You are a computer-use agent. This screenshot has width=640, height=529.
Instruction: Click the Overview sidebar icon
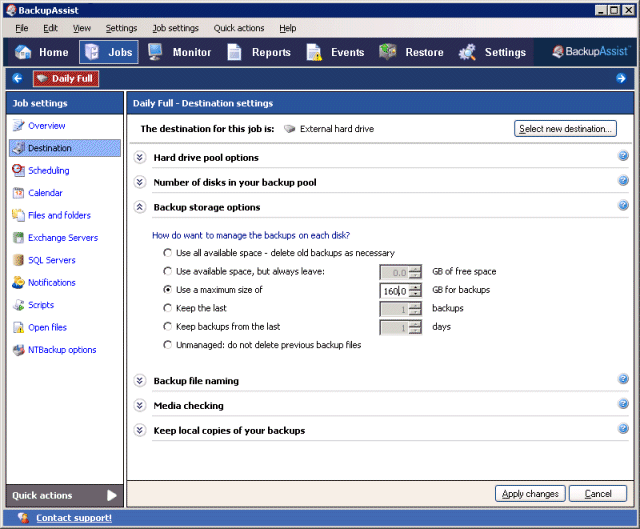pos(18,125)
